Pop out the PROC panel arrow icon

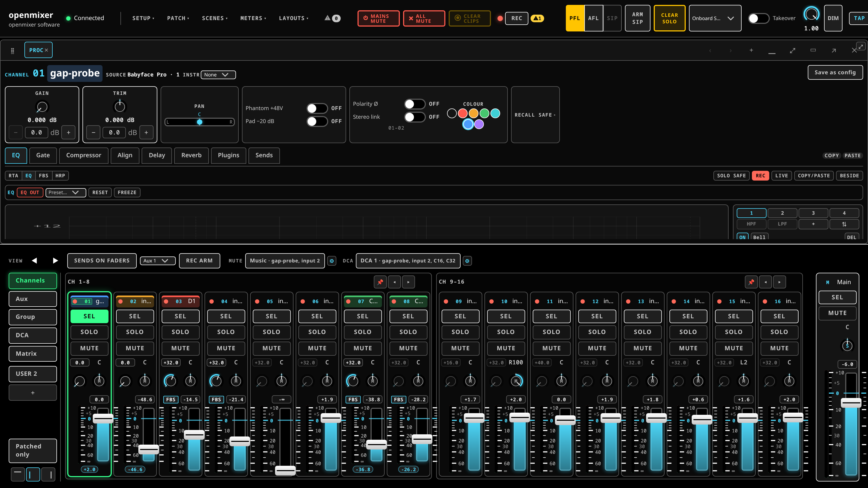point(833,50)
